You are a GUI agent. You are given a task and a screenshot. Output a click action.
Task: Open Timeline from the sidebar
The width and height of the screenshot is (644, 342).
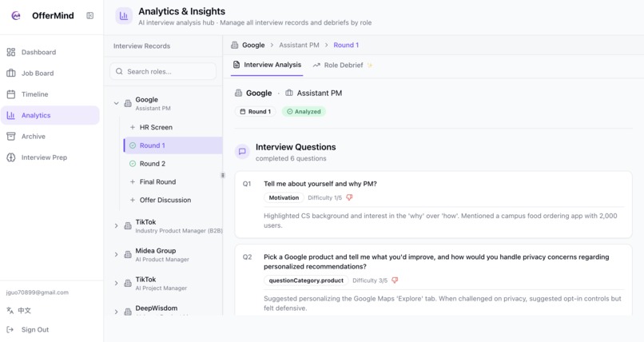click(50, 94)
